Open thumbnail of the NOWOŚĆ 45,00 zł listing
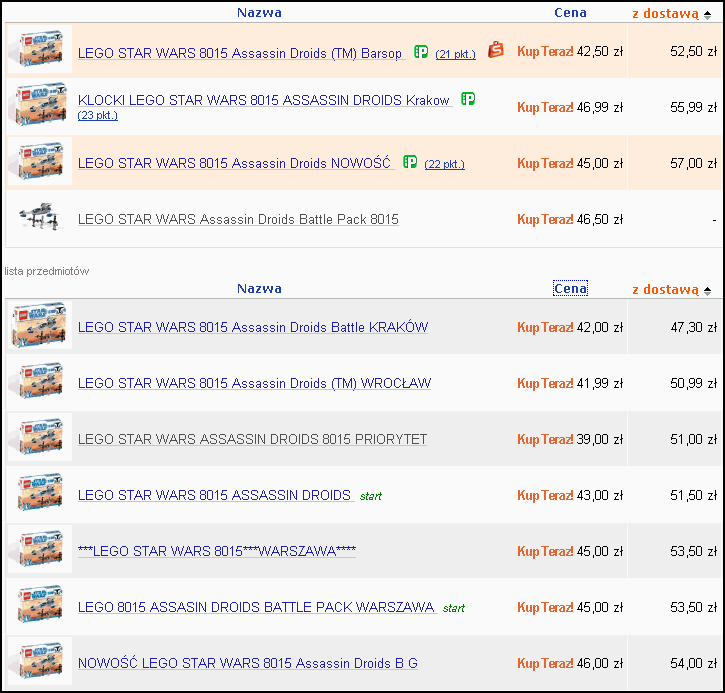Screen dimensions: 725x693 [40, 161]
